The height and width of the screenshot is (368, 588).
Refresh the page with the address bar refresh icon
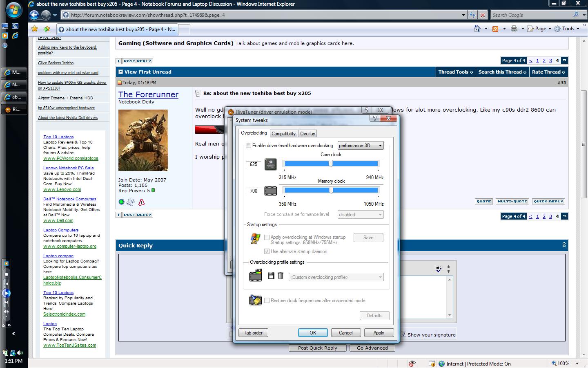(x=472, y=15)
